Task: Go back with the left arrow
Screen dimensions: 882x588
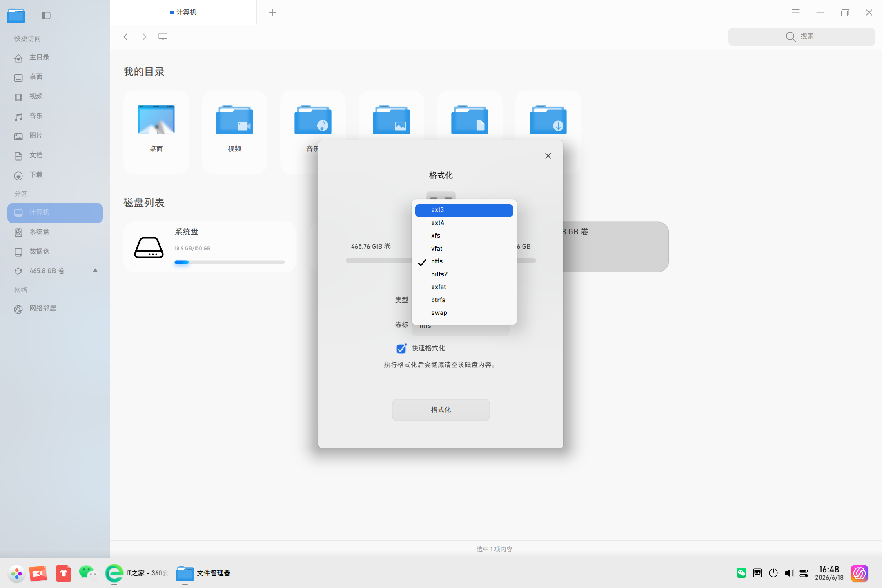Action: pos(126,37)
